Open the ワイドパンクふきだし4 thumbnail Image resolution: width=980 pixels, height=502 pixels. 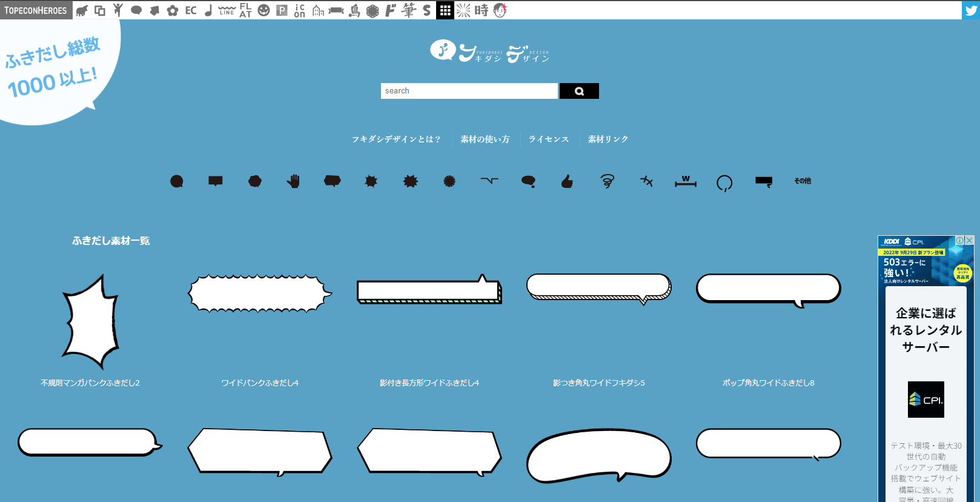click(260, 293)
